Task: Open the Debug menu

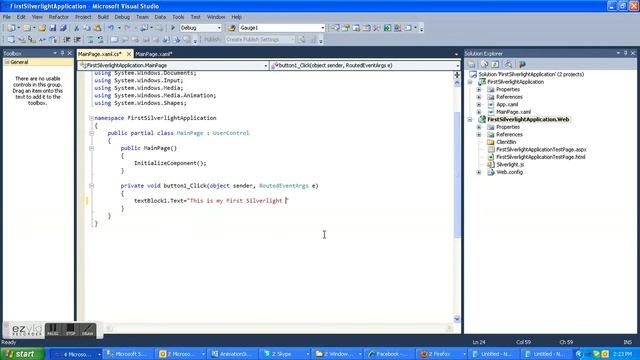Action: click(122, 17)
